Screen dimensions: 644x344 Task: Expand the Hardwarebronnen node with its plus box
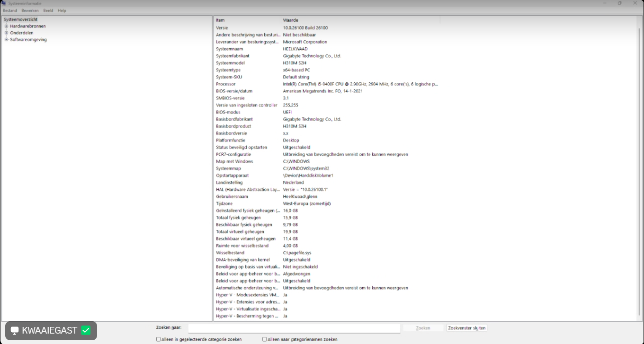pyautogui.click(x=7, y=26)
